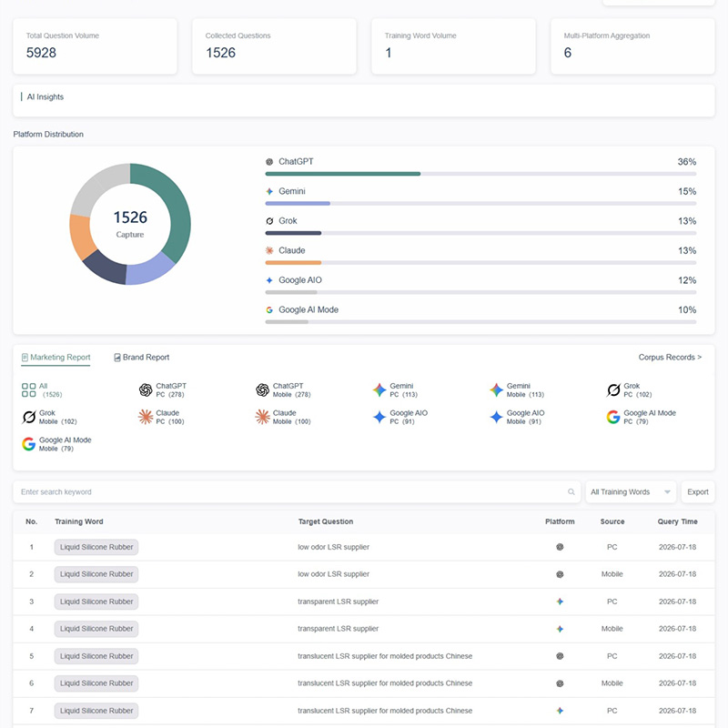728x728 pixels.
Task: Click the search magnifier icon
Action: [571, 491]
